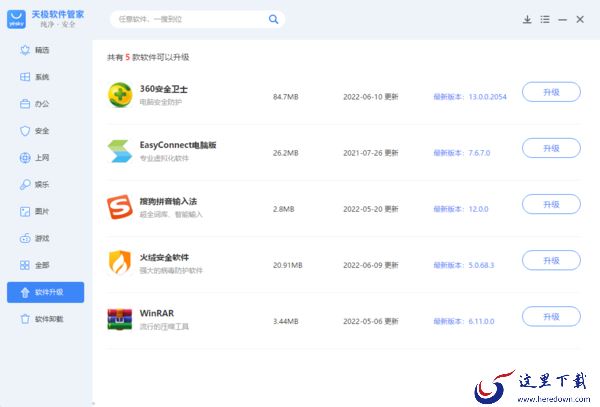
Task: Click the 搜狗拼音输入法 app icon
Action: tap(120, 207)
